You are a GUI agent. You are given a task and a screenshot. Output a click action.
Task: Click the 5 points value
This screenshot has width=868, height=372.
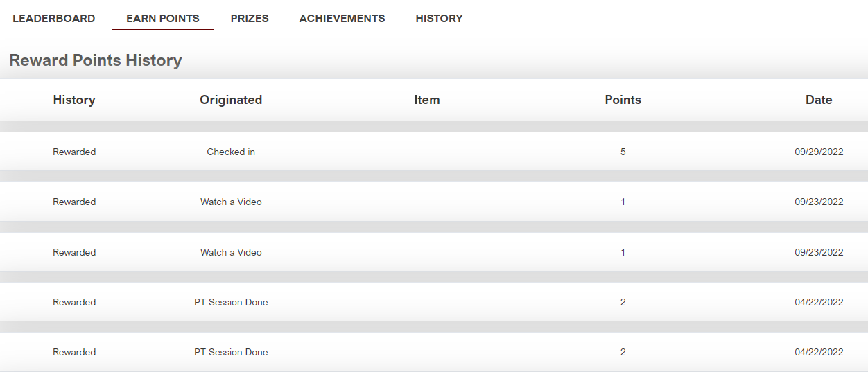pos(623,152)
